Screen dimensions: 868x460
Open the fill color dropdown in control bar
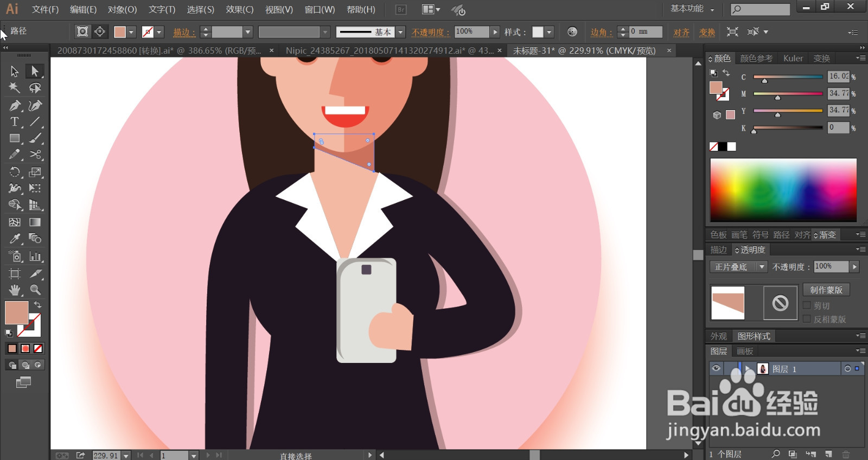(x=131, y=32)
